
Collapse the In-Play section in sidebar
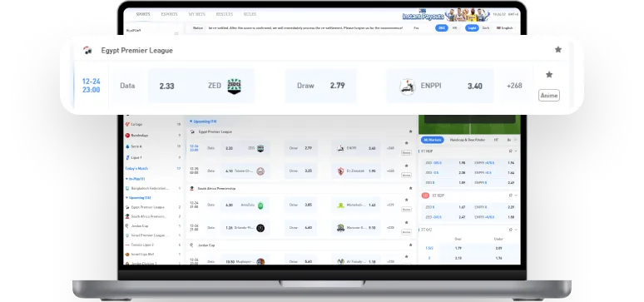point(135,179)
